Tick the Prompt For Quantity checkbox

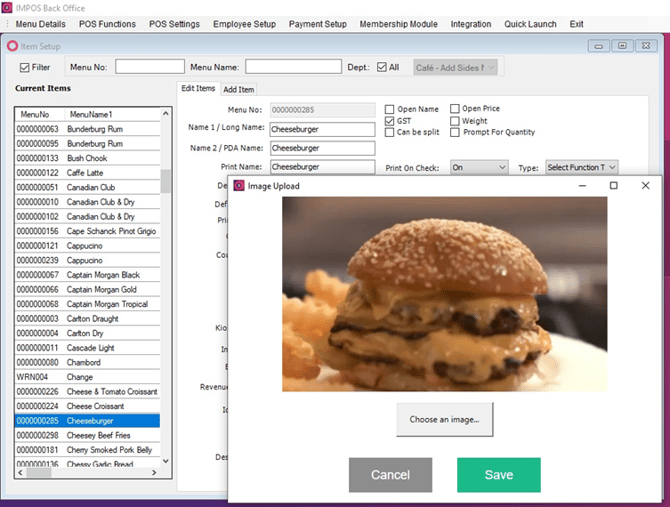pyautogui.click(x=455, y=132)
